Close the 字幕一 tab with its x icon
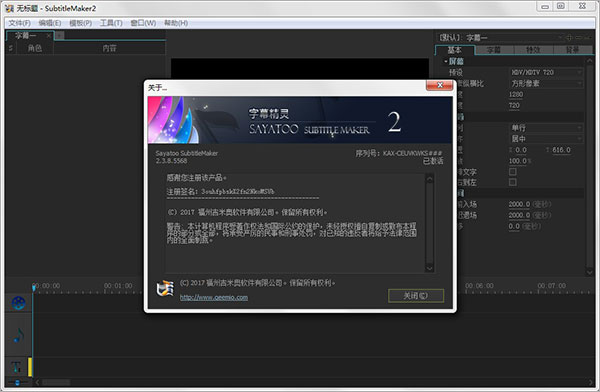Image resolution: width=600 pixels, height=392 pixels. pos(49,36)
